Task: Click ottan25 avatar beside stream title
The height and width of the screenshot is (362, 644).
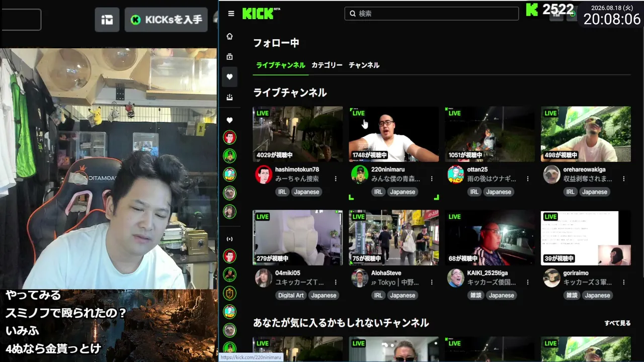Action: coord(456,174)
